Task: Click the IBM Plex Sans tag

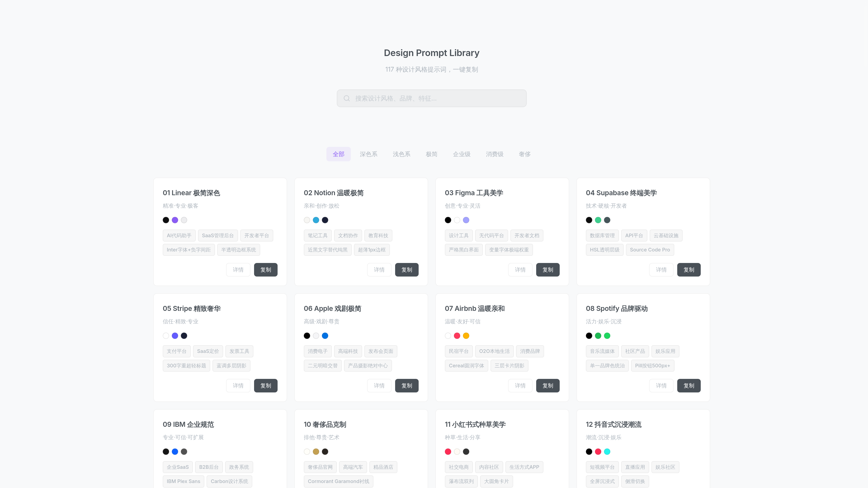Action: pyautogui.click(x=183, y=481)
